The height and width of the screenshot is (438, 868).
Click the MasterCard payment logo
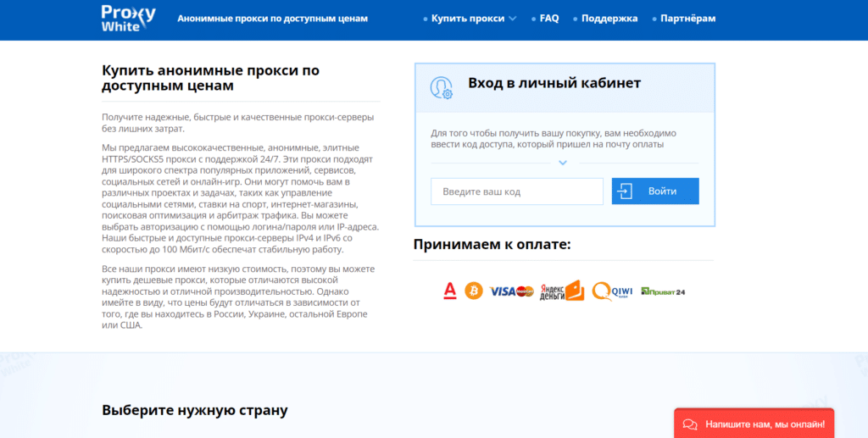coord(525,291)
